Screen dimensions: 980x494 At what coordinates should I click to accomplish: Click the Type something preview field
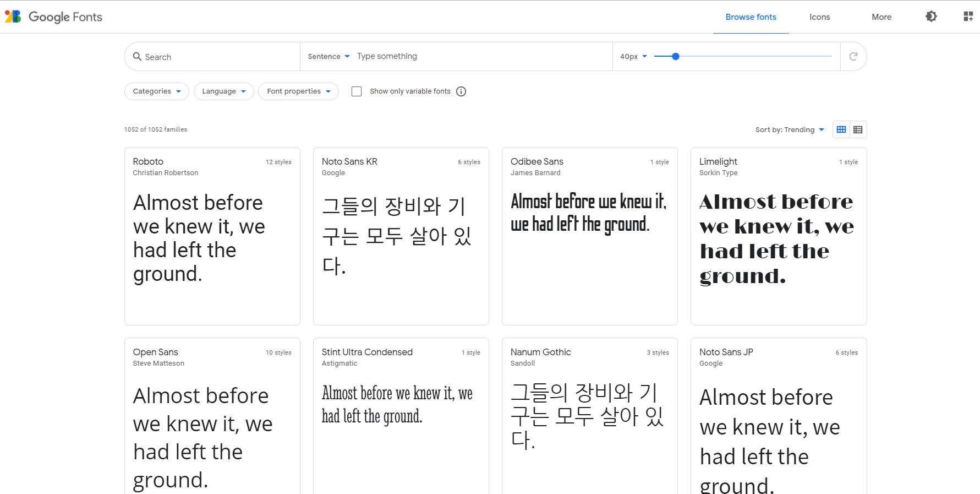click(481, 56)
